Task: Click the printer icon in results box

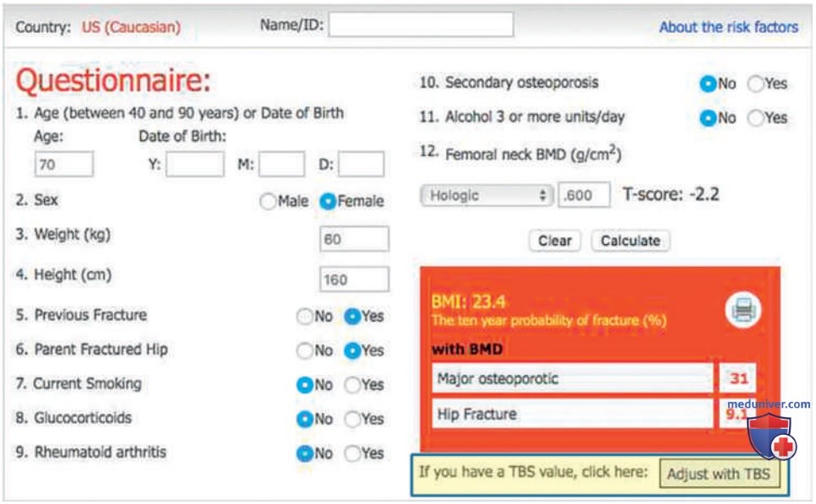Action: click(x=743, y=310)
